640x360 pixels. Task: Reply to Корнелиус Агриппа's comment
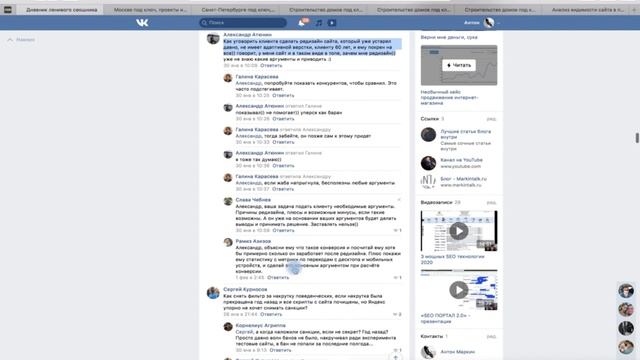280,350
